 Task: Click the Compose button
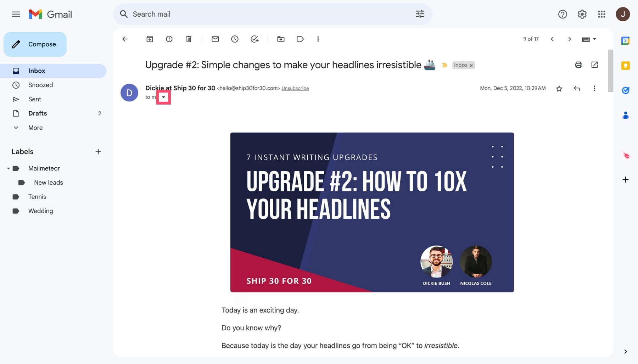pos(35,44)
